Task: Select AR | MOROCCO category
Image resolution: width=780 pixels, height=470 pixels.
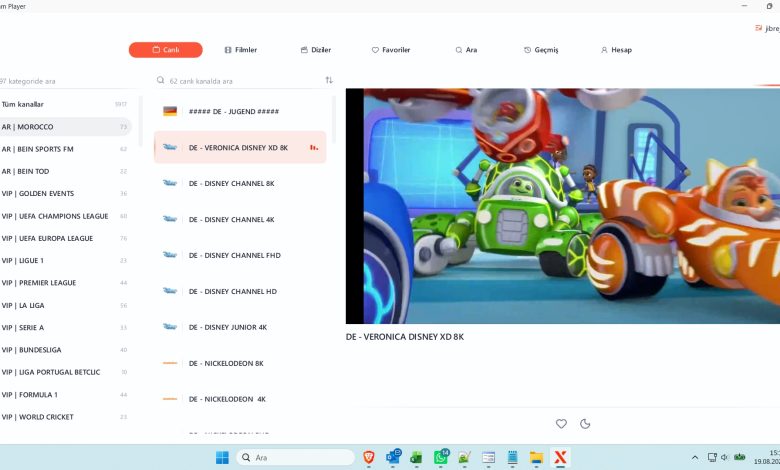Action: 65,127
